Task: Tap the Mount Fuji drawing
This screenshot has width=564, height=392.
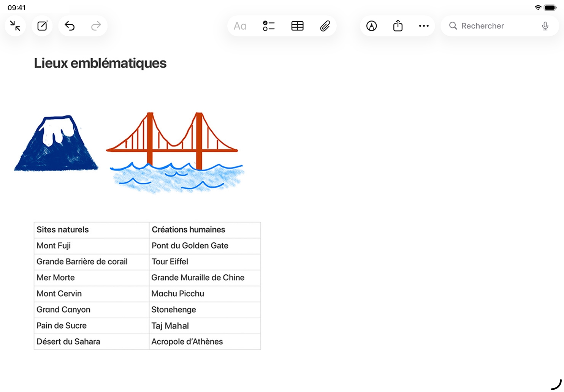Action: coord(56,144)
